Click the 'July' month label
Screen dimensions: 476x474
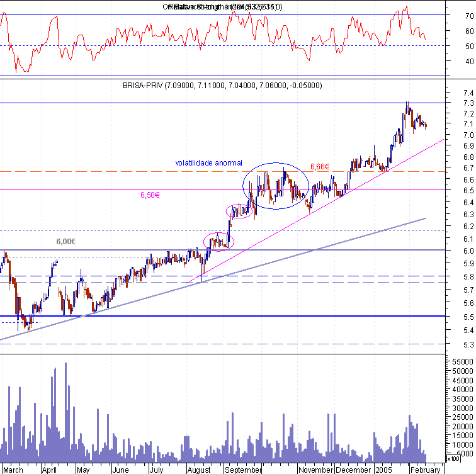pyautogui.click(x=156, y=470)
